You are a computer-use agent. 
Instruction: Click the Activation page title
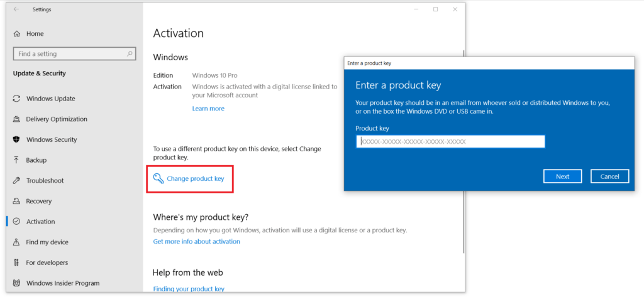click(x=178, y=33)
